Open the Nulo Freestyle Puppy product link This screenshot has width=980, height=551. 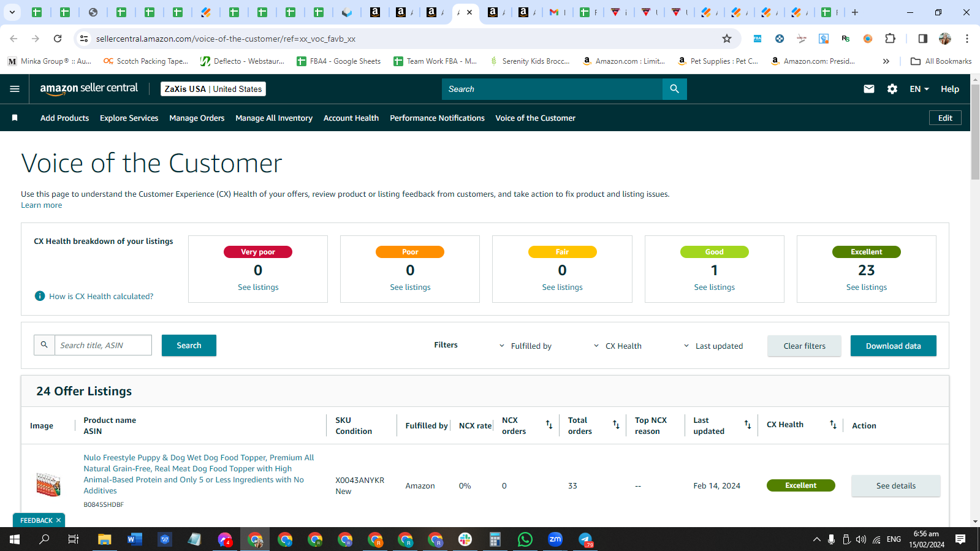coord(199,474)
